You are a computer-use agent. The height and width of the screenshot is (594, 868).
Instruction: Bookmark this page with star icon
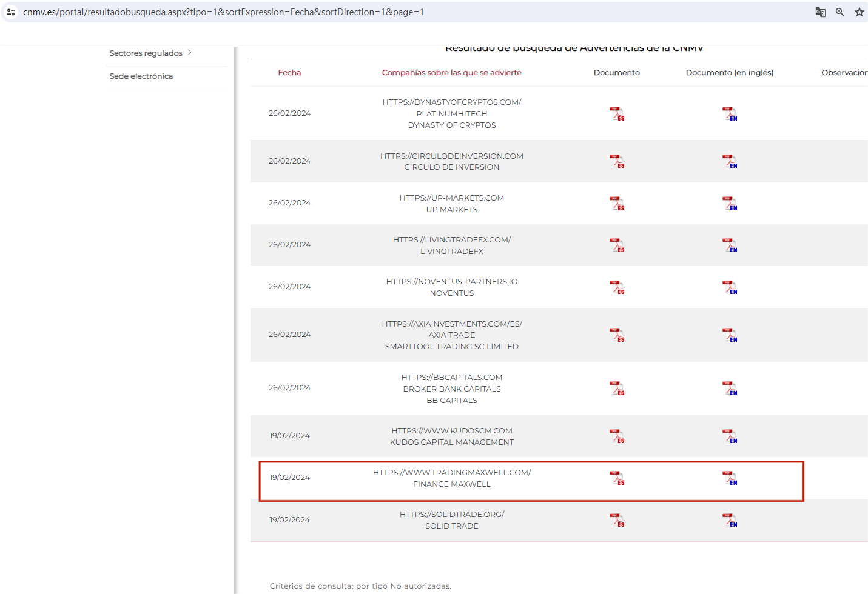pyautogui.click(x=860, y=12)
